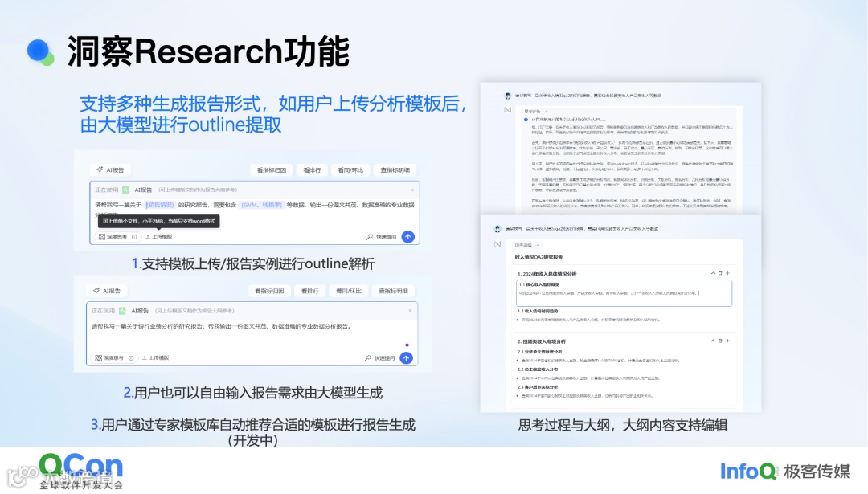Image resolution: width=868 pixels, height=494 pixels.
Task: Click the 2.1 业务单元贡献度分析 heading
Action: tap(540, 352)
